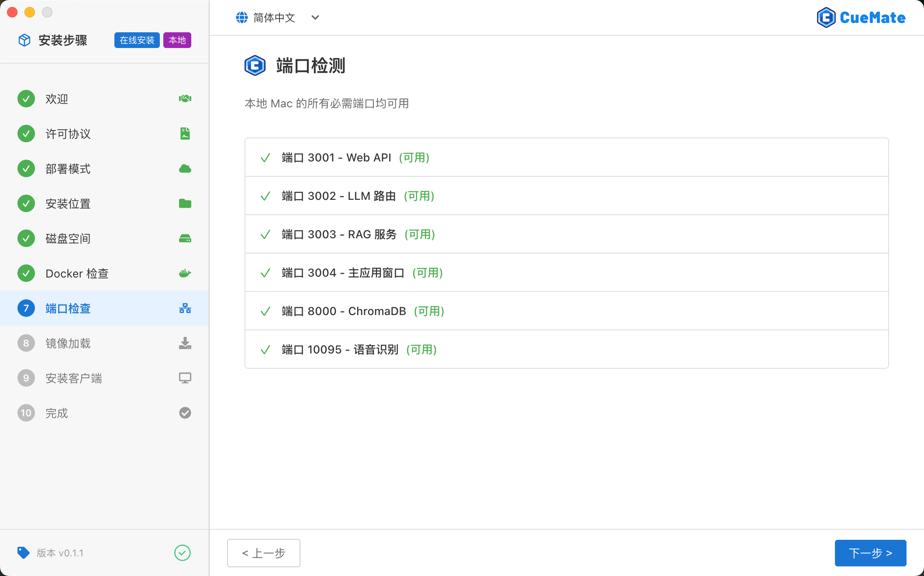Screen dimensions: 924x576
Task: Click the folder icon beside 安装位置
Action: [x=185, y=203]
